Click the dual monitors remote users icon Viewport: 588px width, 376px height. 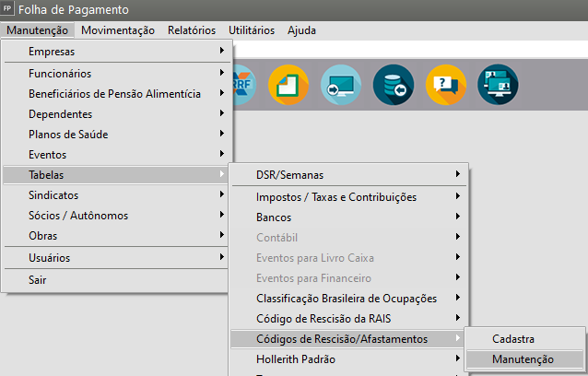(x=498, y=86)
